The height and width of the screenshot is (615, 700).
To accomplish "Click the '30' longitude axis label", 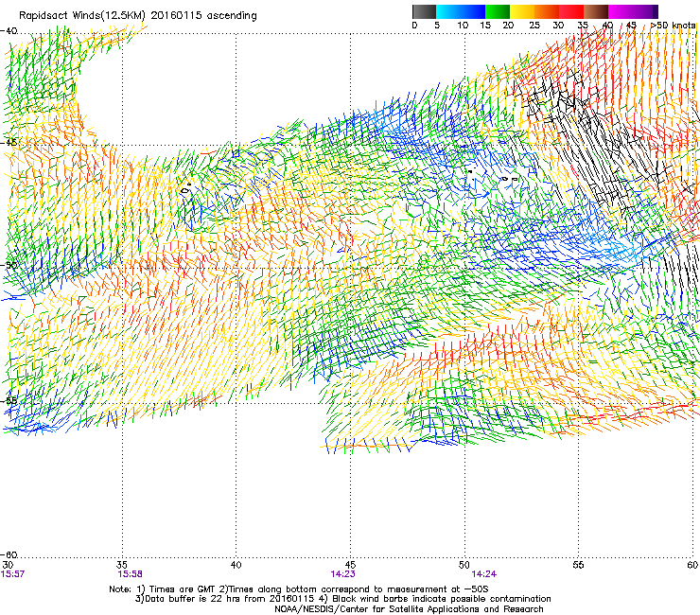I will (x=8, y=565).
